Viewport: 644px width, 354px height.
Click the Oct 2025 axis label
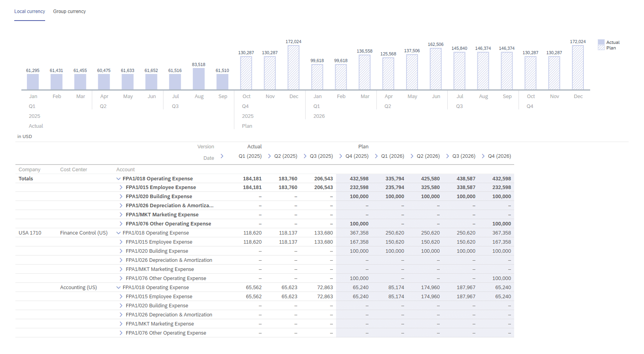click(247, 97)
